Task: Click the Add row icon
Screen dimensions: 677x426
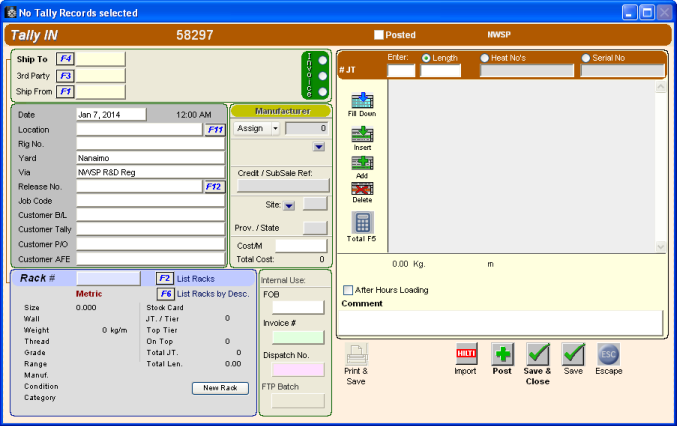Action: pos(361,162)
